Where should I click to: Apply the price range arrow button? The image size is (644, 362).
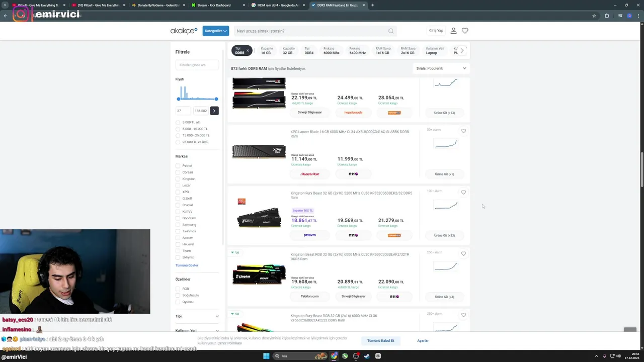pyautogui.click(x=214, y=111)
